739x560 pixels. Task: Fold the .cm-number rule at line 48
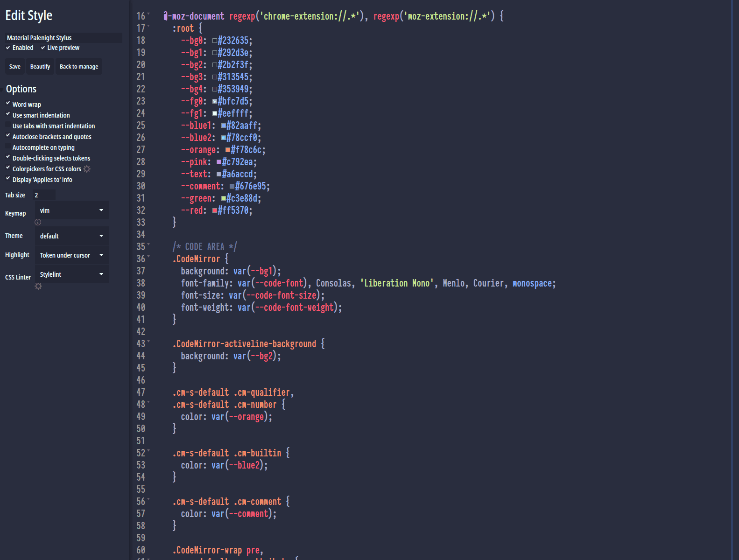(148, 403)
